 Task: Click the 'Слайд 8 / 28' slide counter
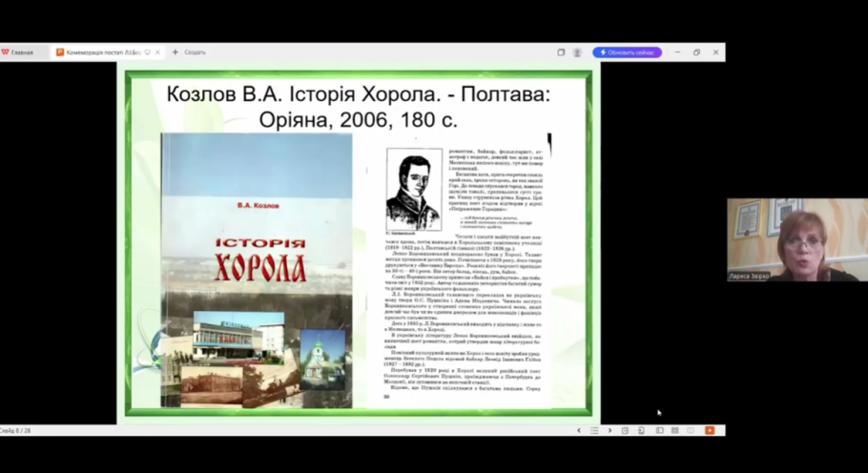[16, 431]
